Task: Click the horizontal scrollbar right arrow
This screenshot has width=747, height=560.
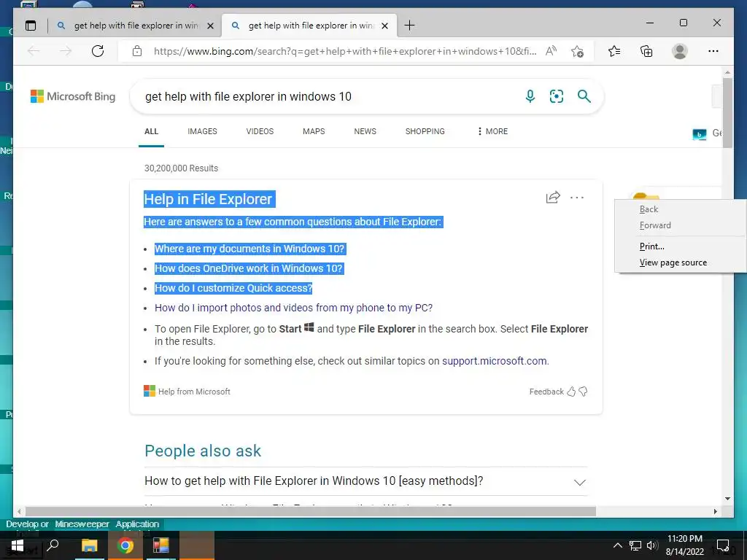Action: pos(715,511)
